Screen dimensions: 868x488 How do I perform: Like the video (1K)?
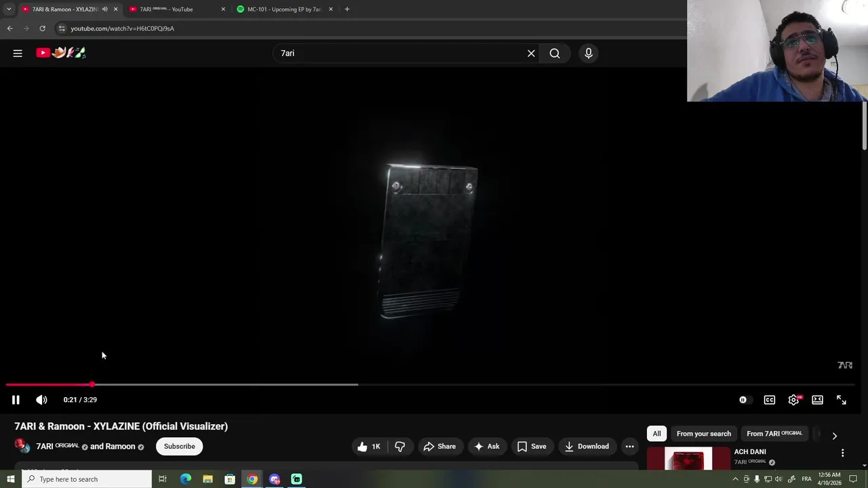tap(369, 447)
